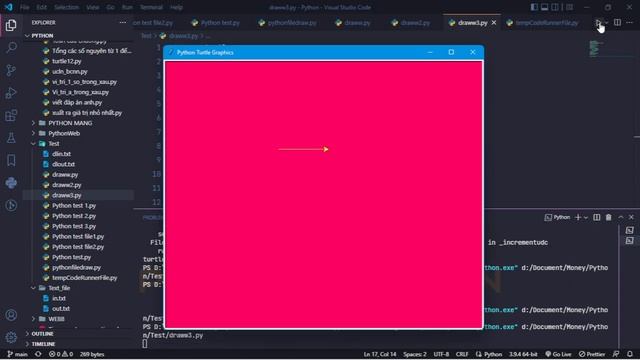Click the Spaces: 2 indentation setting

pos(415,354)
